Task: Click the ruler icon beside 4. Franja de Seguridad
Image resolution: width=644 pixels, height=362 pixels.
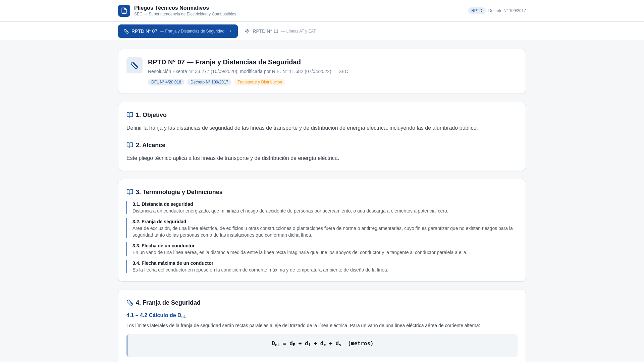Action: point(130,303)
